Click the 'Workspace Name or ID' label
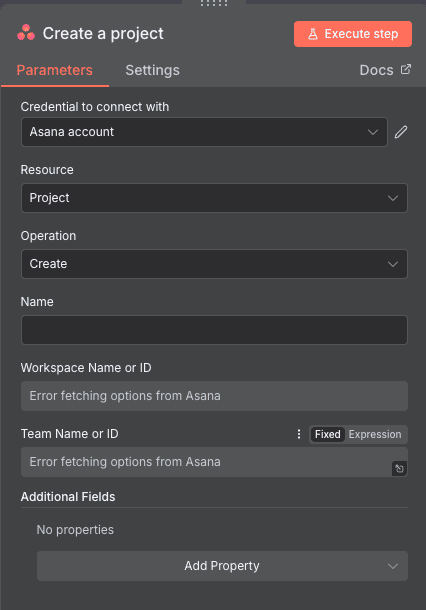Image resolution: width=426 pixels, height=610 pixels. (x=86, y=368)
